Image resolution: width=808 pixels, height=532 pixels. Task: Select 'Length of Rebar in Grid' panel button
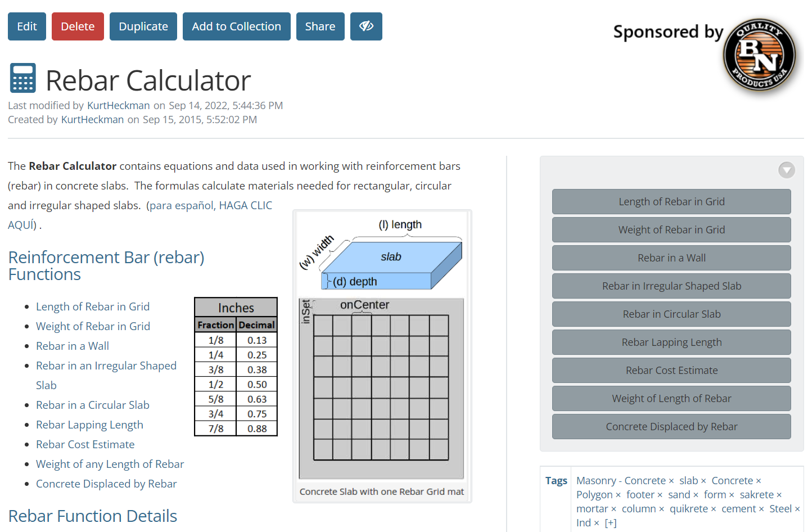coord(671,201)
